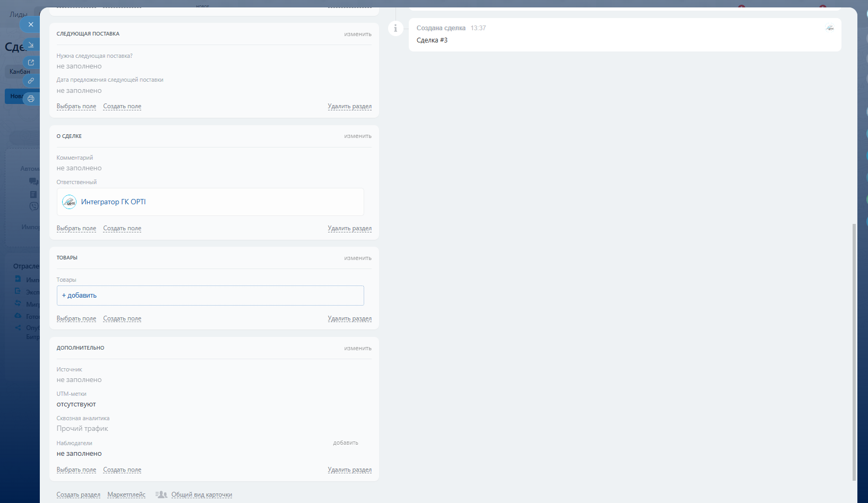Open the author avatar on Создана сделка entry

click(830, 28)
